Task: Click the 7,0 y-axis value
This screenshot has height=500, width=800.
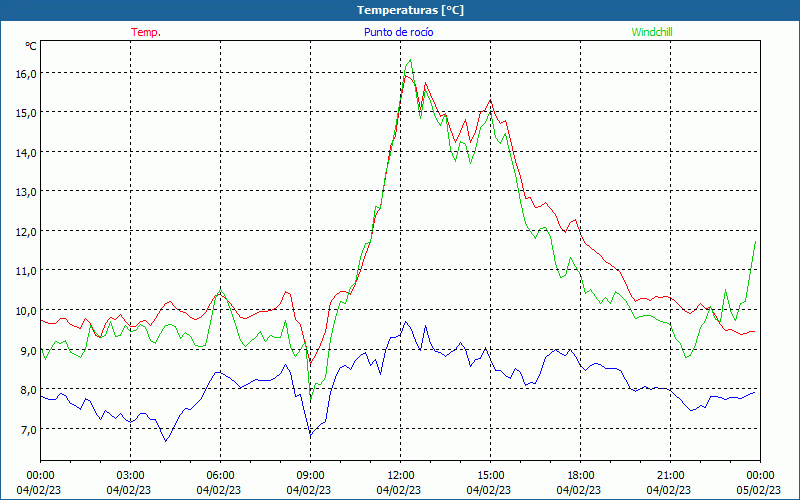Action: pos(29,430)
